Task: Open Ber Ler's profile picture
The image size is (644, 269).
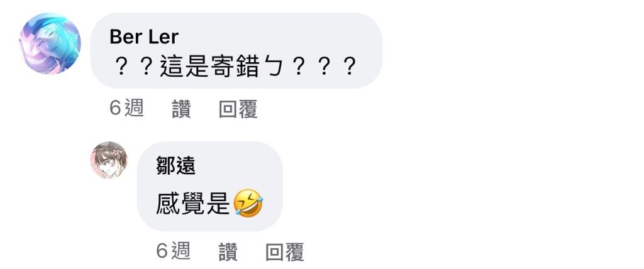Action: (x=50, y=43)
